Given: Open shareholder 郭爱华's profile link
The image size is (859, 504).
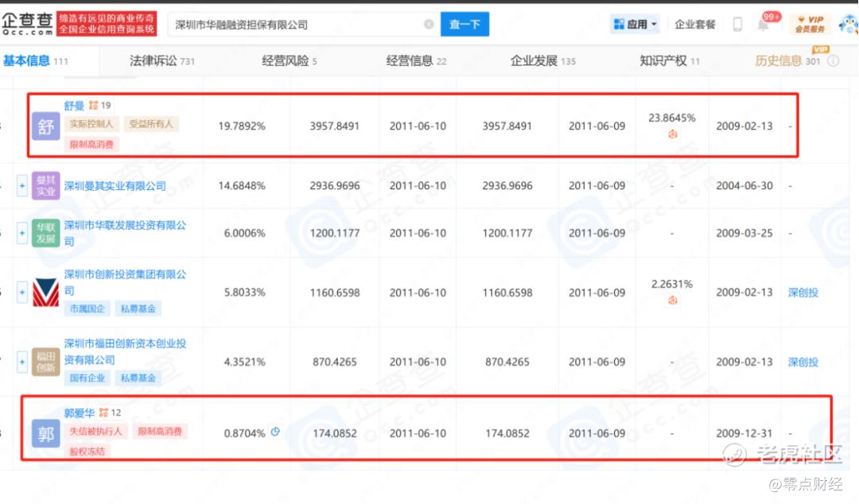Looking at the screenshot, I should tap(80, 413).
